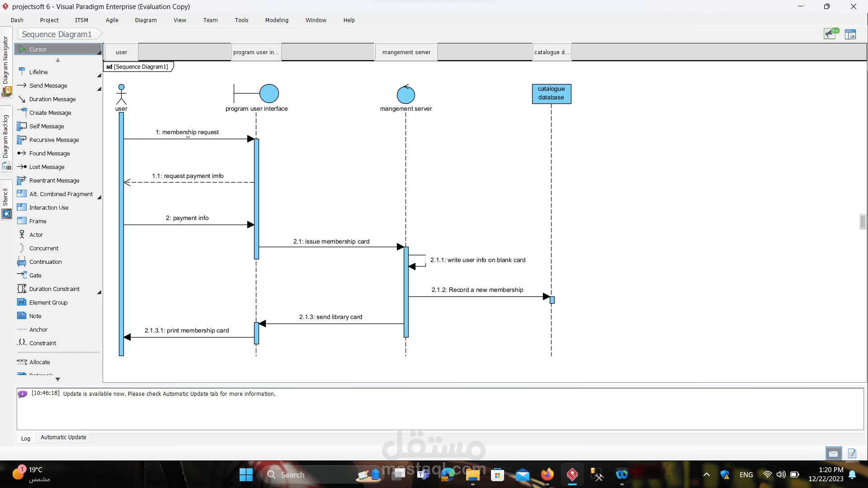The width and height of the screenshot is (868, 488).
Task: Click the Sequence Diagram1 breadcrumb
Action: (x=57, y=34)
